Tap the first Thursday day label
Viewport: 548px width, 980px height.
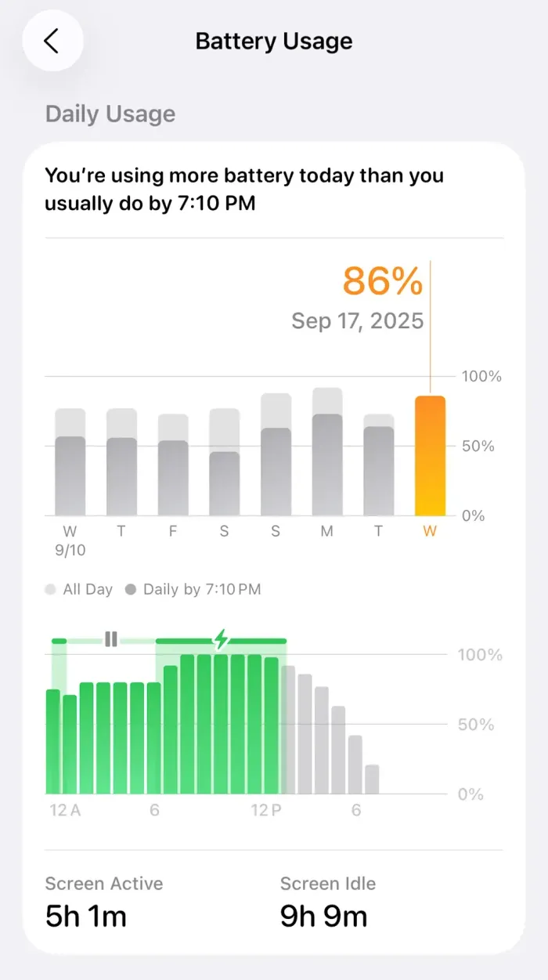(x=121, y=532)
